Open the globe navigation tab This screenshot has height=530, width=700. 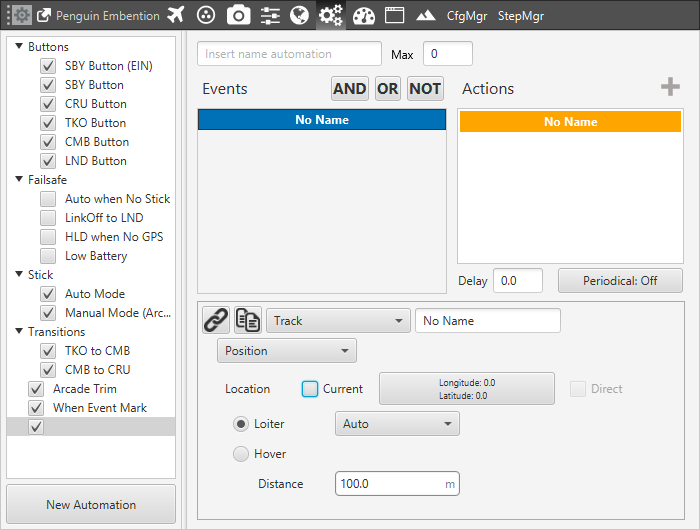(299, 15)
